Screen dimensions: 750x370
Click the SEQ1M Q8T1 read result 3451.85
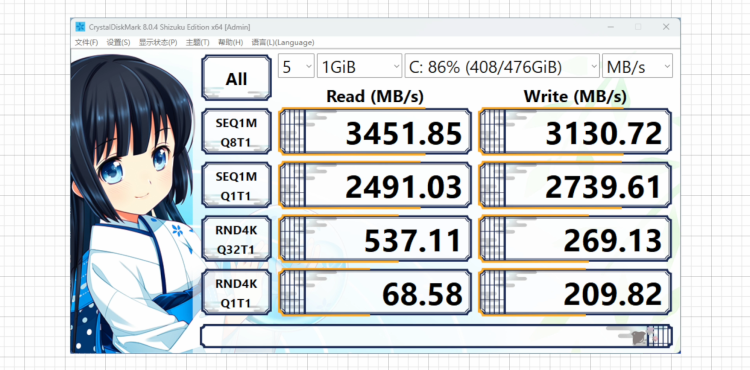(x=375, y=131)
